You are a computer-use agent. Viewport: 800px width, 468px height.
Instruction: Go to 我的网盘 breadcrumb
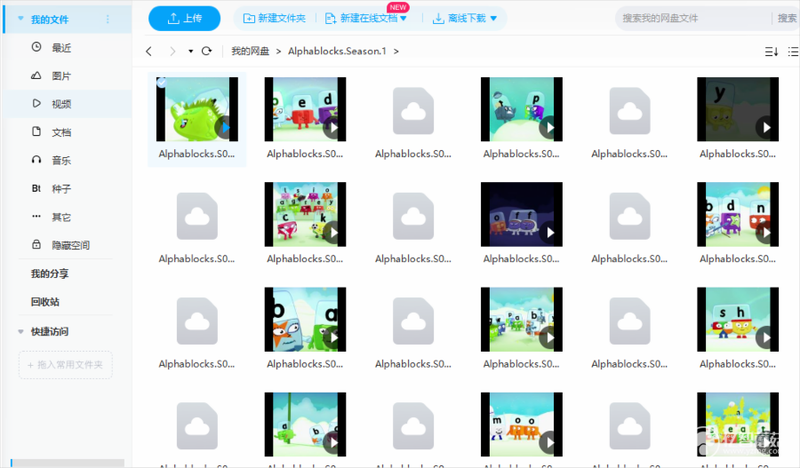[250, 51]
